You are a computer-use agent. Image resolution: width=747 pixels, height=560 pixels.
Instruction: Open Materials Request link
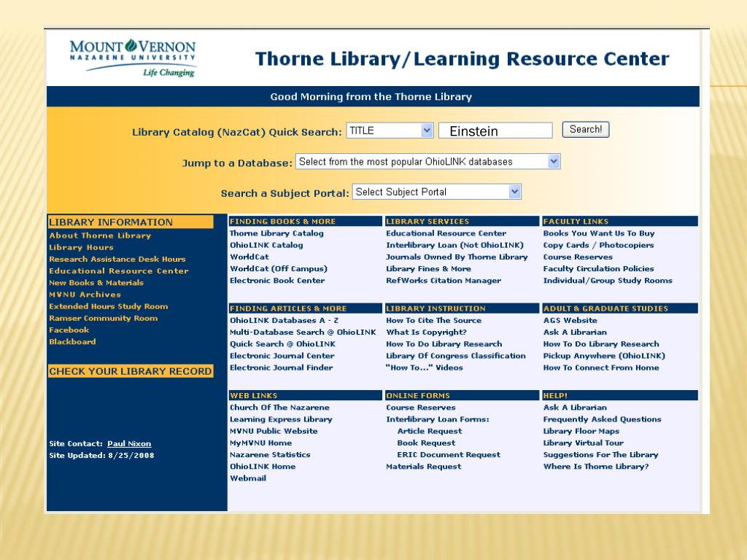[x=424, y=467]
